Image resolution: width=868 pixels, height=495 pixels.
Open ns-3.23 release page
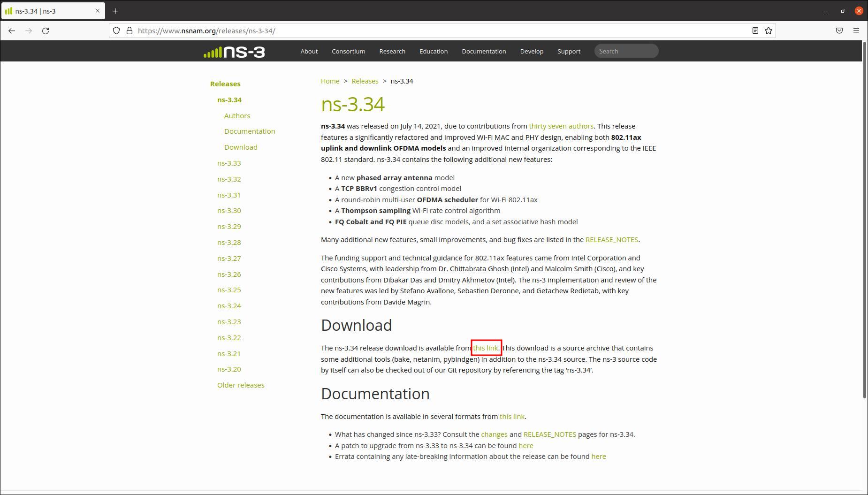(x=229, y=322)
